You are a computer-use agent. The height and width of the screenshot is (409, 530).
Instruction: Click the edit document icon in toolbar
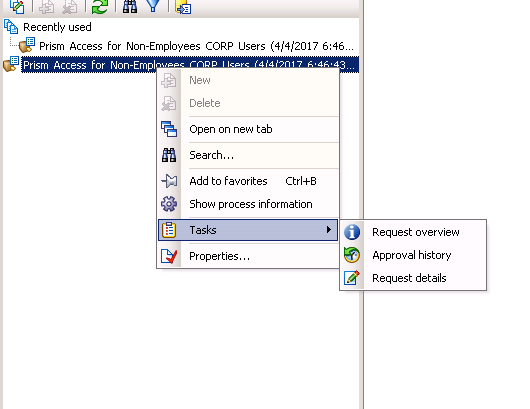tap(17, 6)
